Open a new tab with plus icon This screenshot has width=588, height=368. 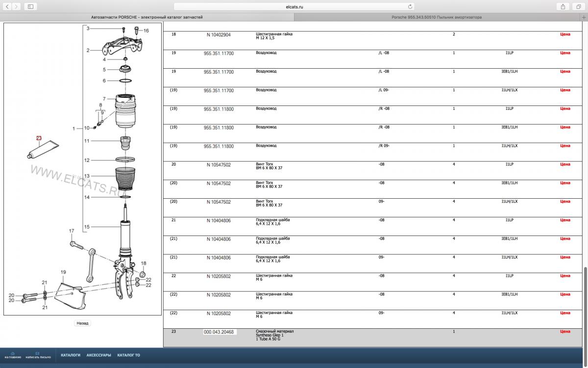click(x=584, y=17)
